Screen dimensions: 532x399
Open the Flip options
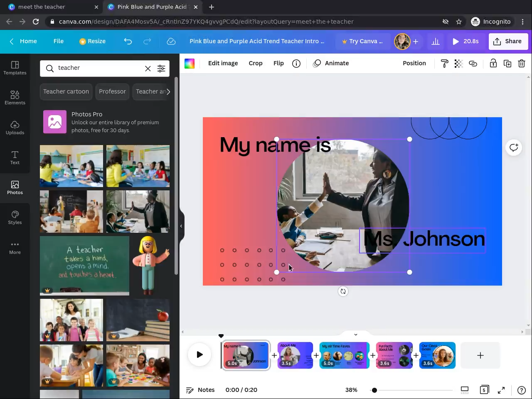(278, 63)
